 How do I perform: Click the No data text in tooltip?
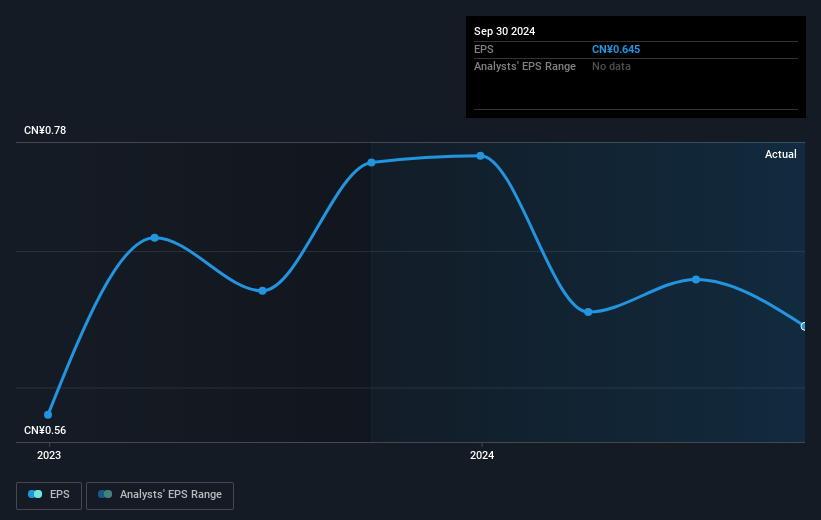click(x=611, y=67)
